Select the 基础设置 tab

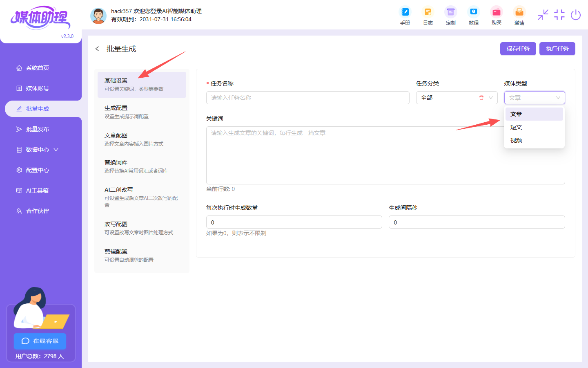(x=142, y=85)
